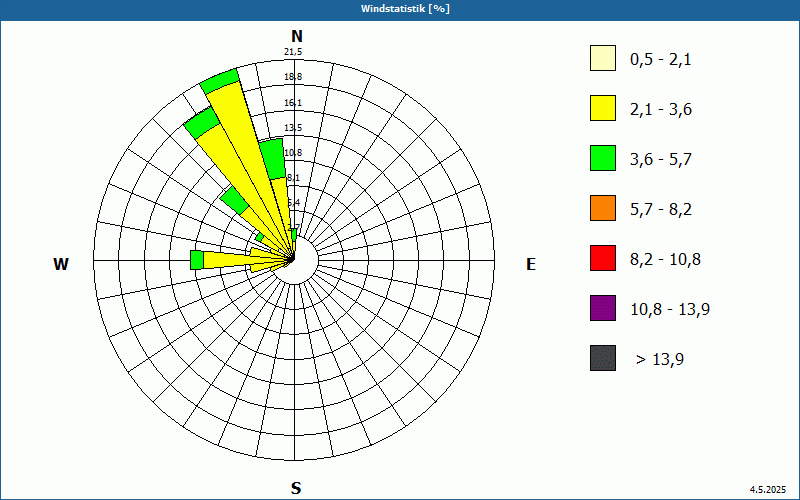Click the date 4.5.2025
Image resolution: width=800 pixels, height=500 pixels.
click(768, 489)
